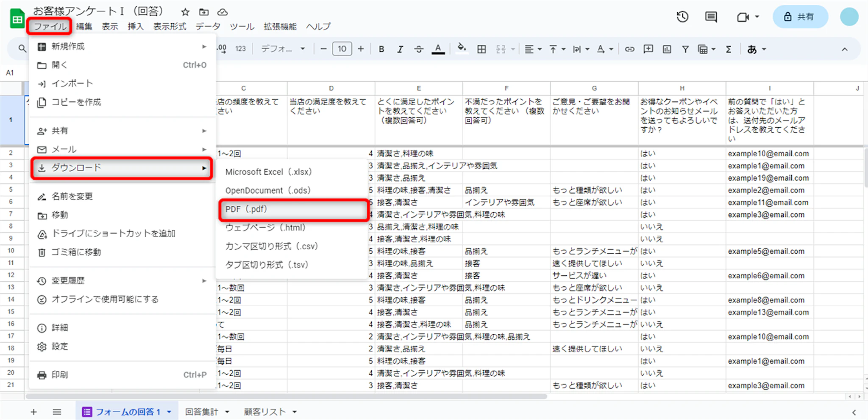868x420 pixels.
Task: Toggle italic formatting
Action: tap(400, 49)
